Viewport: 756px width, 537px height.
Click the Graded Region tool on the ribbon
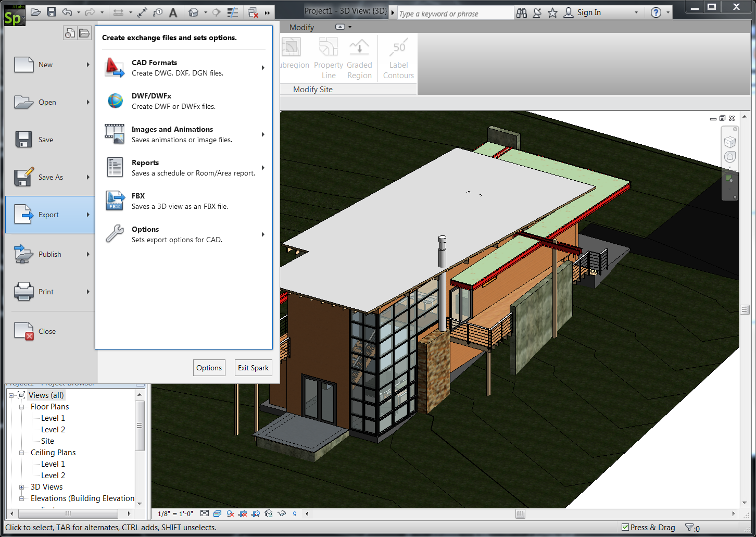(359, 58)
